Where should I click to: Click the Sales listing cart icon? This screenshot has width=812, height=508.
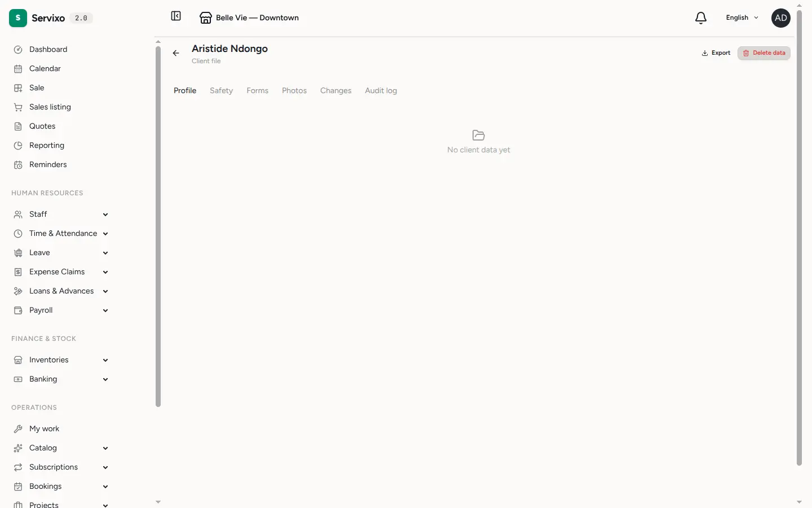(18, 107)
